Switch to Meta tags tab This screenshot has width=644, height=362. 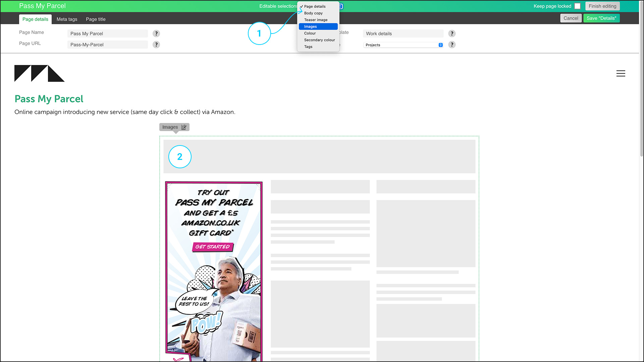(x=67, y=19)
